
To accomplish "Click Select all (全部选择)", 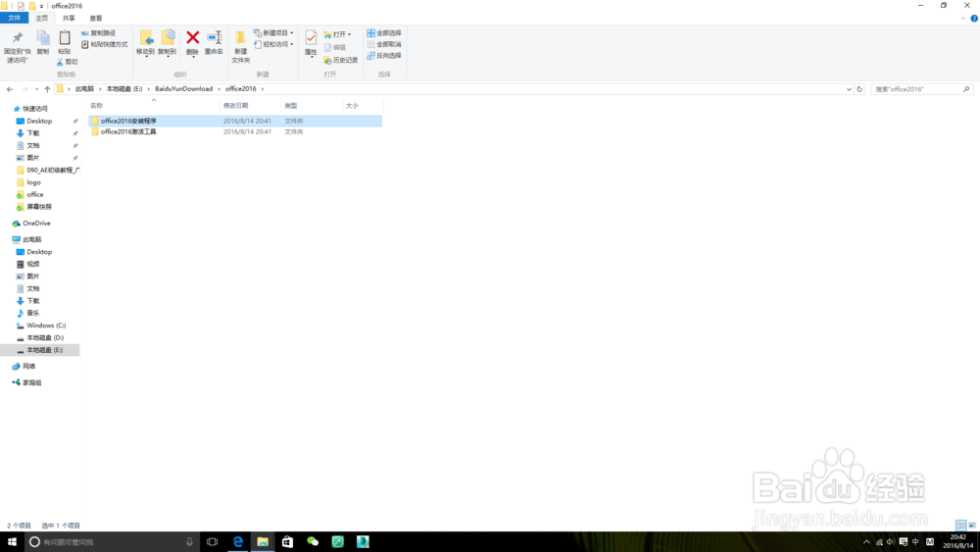I will (x=384, y=32).
